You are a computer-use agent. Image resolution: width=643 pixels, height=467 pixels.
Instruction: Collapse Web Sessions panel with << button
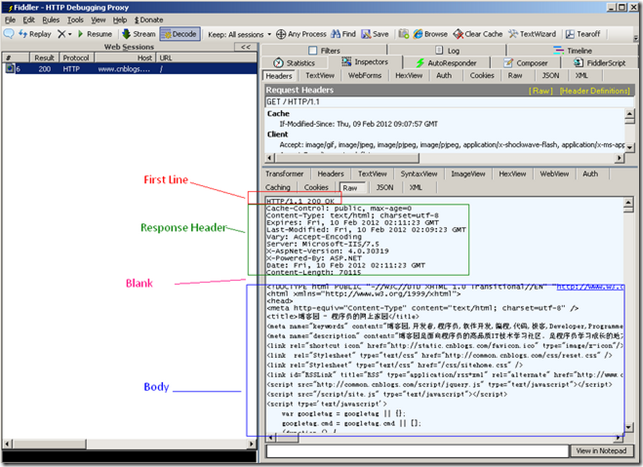point(246,47)
